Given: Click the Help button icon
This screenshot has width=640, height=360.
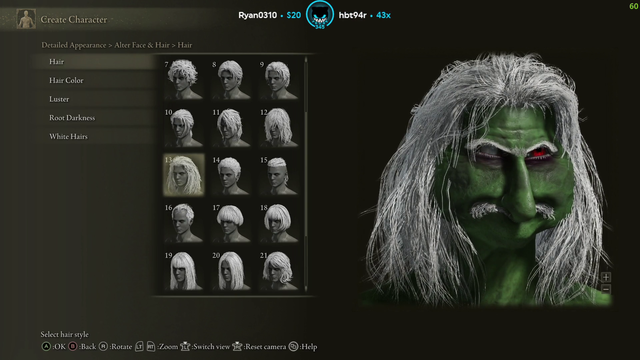Looking at the screenshot, I should tap(293, 347).
